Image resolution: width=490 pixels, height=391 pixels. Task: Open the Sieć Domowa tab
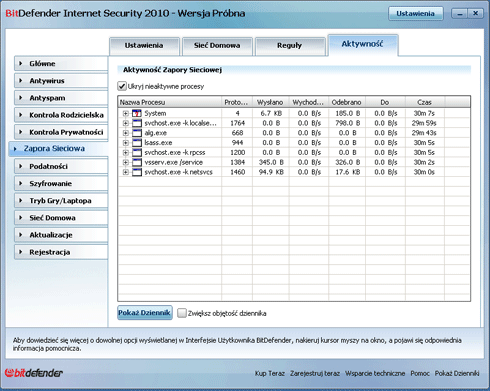tap(217, 46)
